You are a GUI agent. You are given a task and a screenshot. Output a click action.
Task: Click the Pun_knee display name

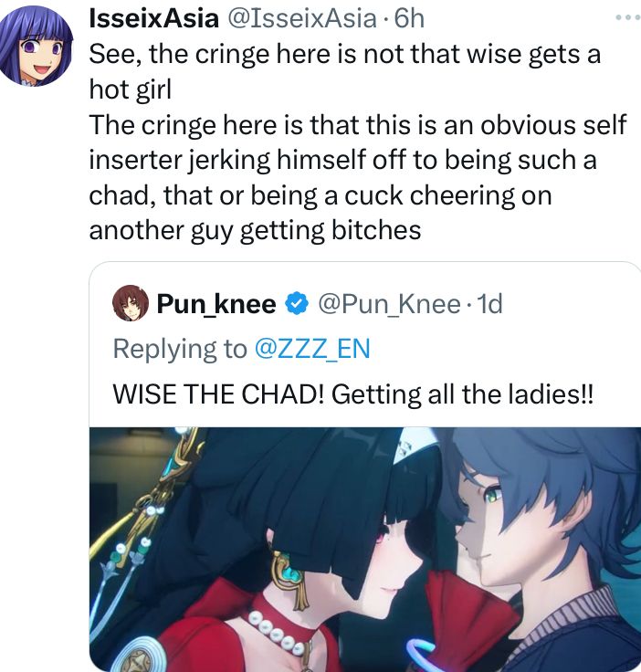click(x=216, y=304)
